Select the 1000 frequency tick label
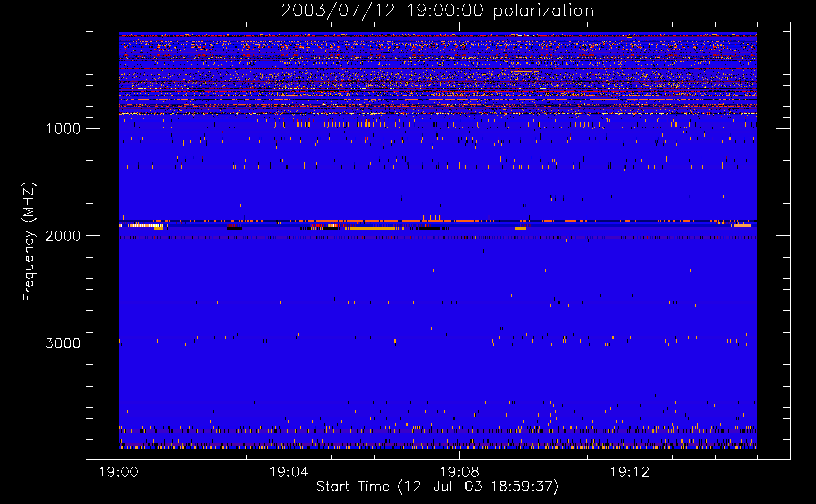816x504 pixels. click(x=63, y=129)
